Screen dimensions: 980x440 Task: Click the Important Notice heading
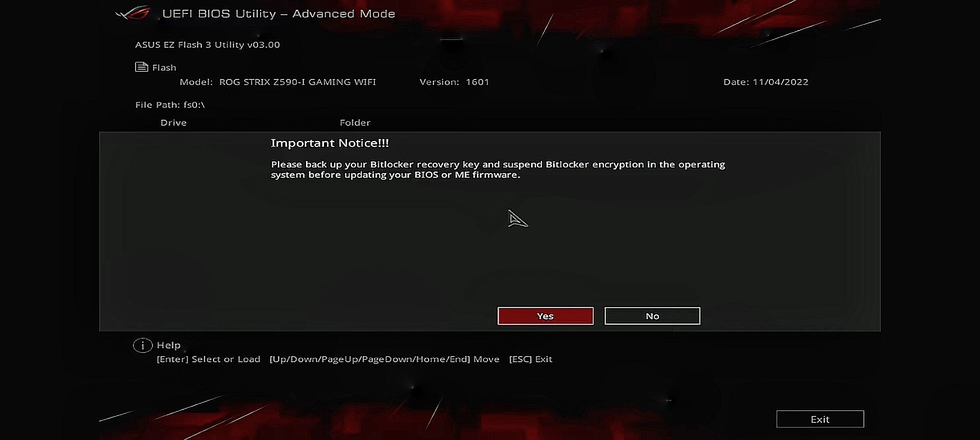330,143
